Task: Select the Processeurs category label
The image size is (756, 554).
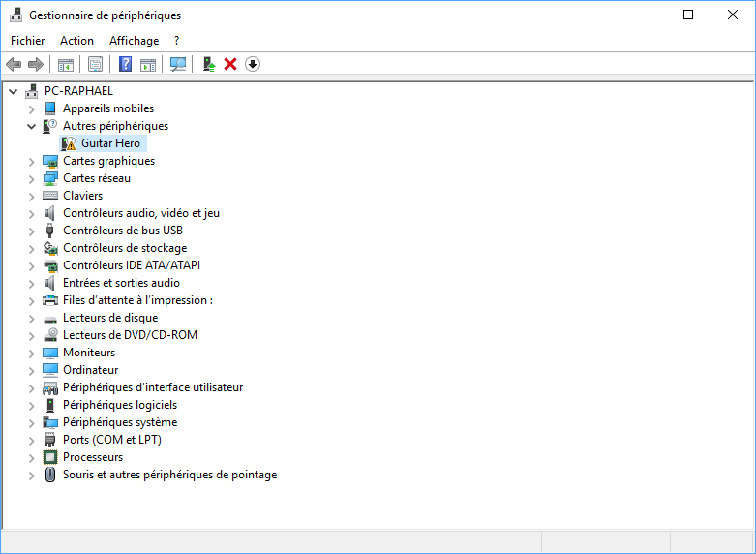Action: [x=93, y=457]
